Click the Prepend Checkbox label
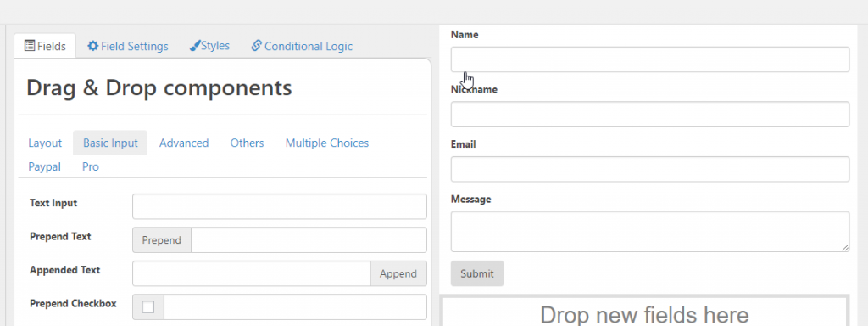 [73, 303]
